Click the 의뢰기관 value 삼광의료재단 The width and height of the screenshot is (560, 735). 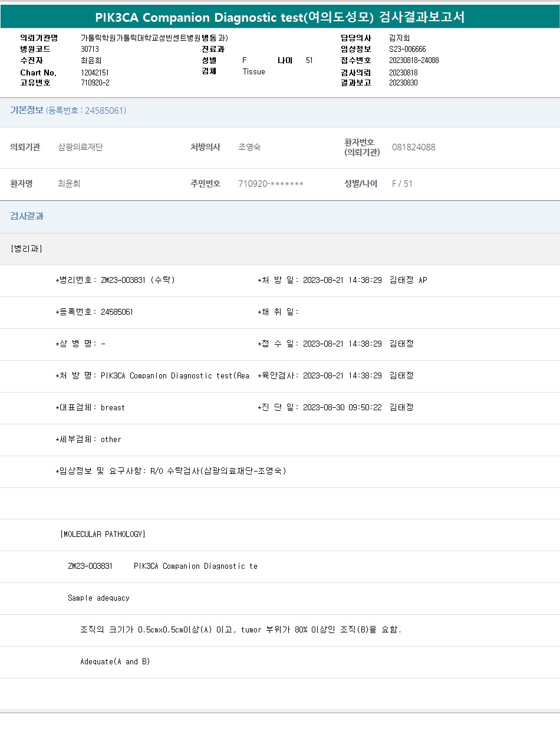(x=80, y=147)
